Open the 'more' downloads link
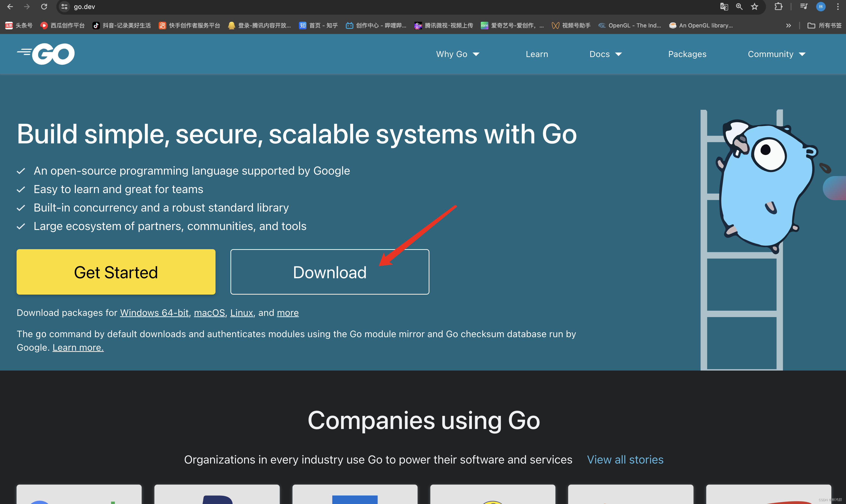 288,313
